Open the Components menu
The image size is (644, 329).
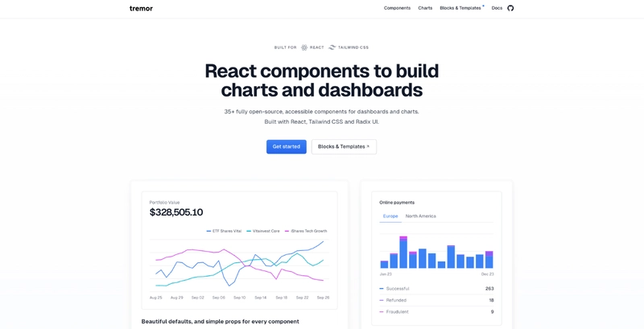pyautogui.click(x=397, y=8)
